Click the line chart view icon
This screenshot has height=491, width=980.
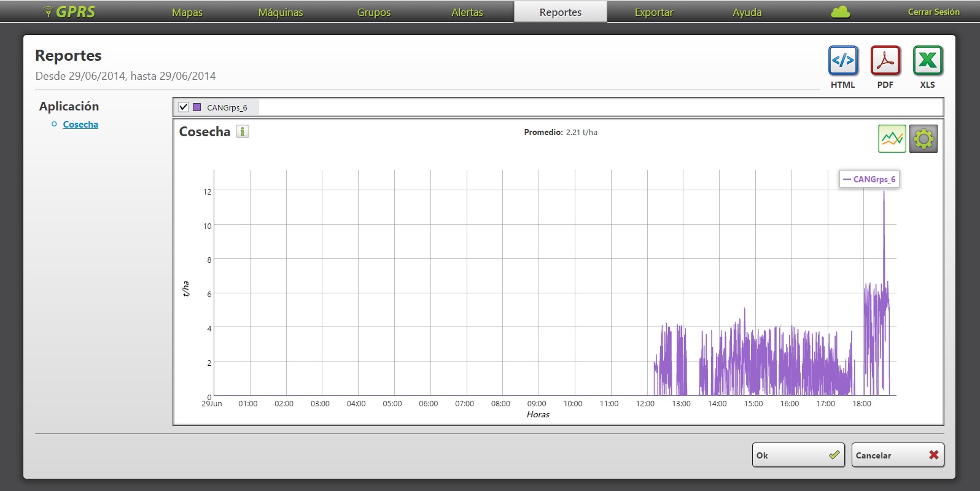[892, 139]
